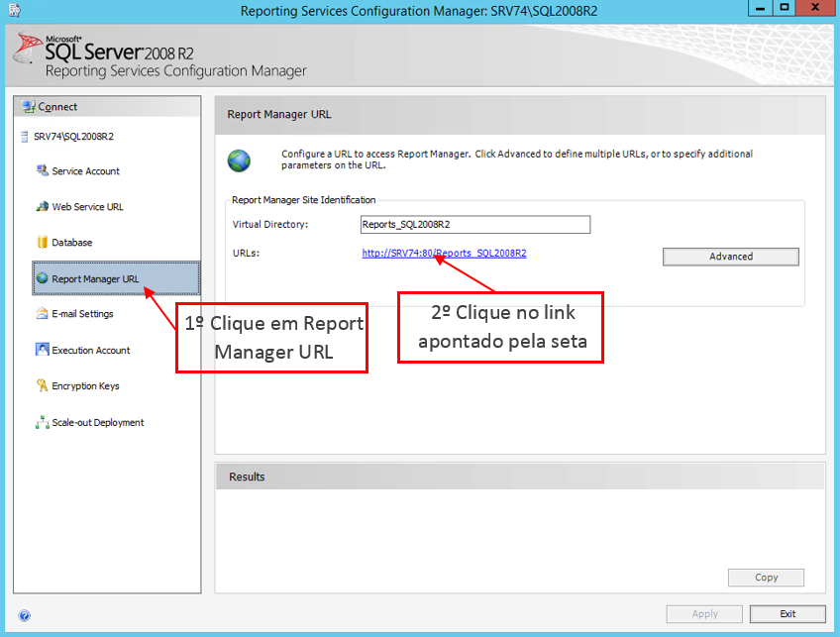The height and width of the screenshot is (637, 840).
Task: Click the Scale-out Deployment network icon
Action: click(43, 423)
